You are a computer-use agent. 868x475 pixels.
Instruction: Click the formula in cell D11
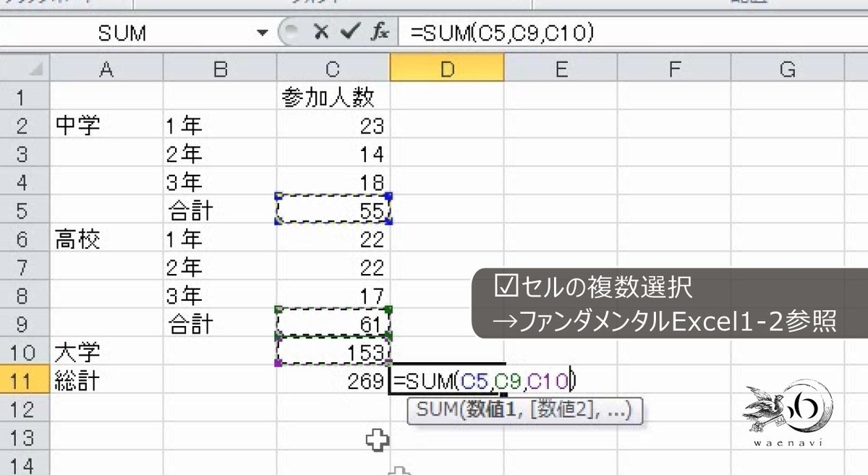(484, 380)
